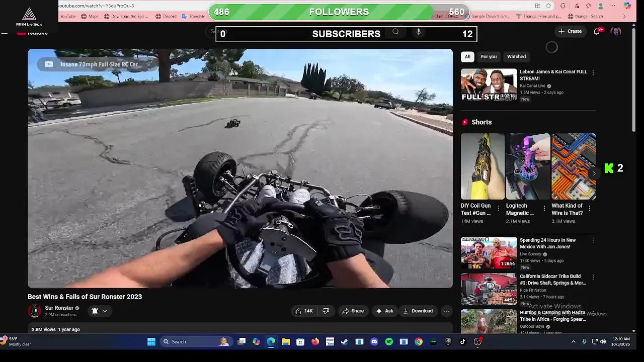Open notification bell dropdown for Sur Ronster
644x362 pixels.
pyautogui.click(x=99, y=311)
